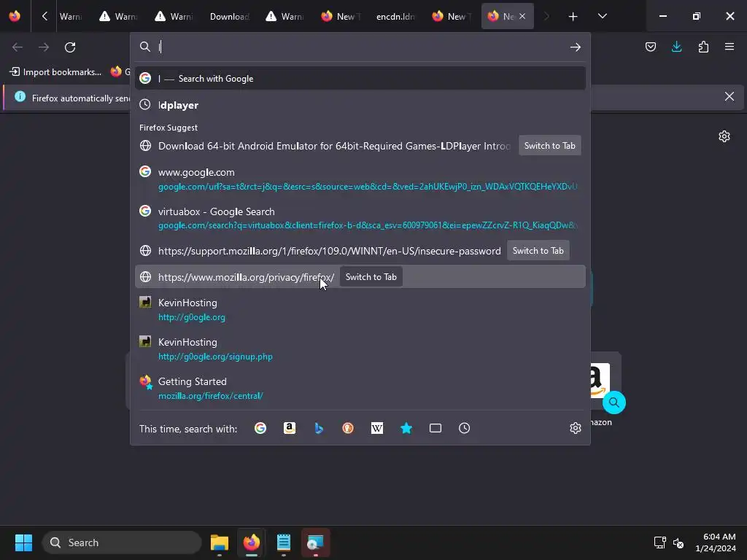
Task: Search bookmarks using the star icon
Action: 406,428
